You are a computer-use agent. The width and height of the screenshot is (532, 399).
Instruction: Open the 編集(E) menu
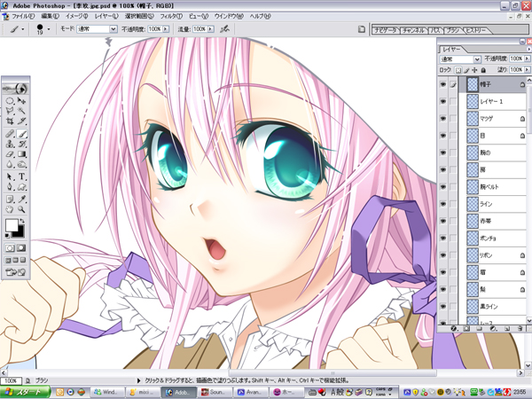(x=51, y=16)
